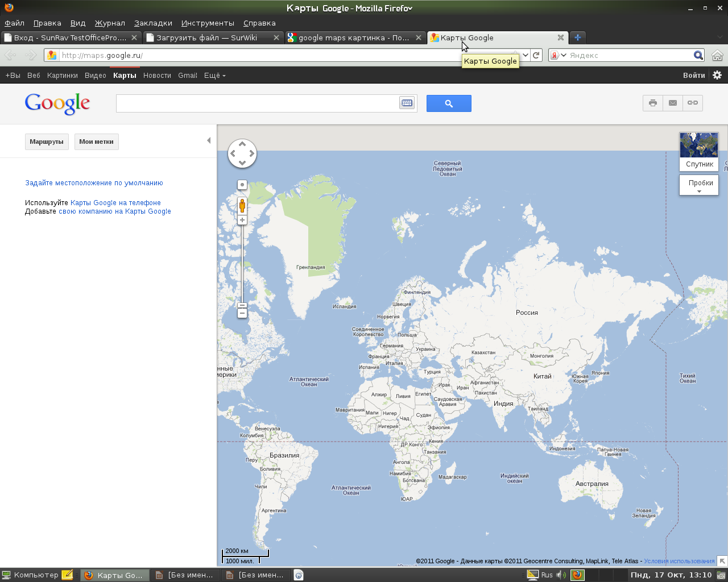Click the Маршруты button
Image resolution: width=728 pixels, height=582 pixels.
[x=47, y=142]
